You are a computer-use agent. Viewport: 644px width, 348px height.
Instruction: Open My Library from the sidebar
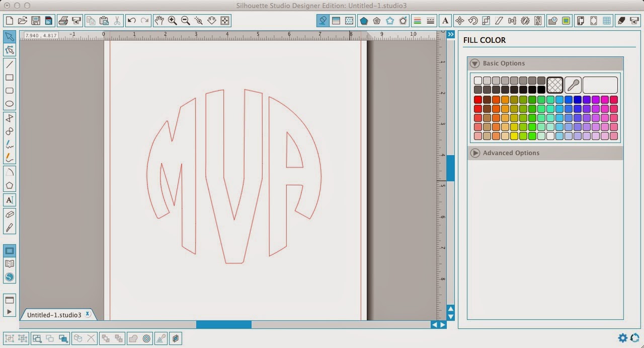(9, 263)
